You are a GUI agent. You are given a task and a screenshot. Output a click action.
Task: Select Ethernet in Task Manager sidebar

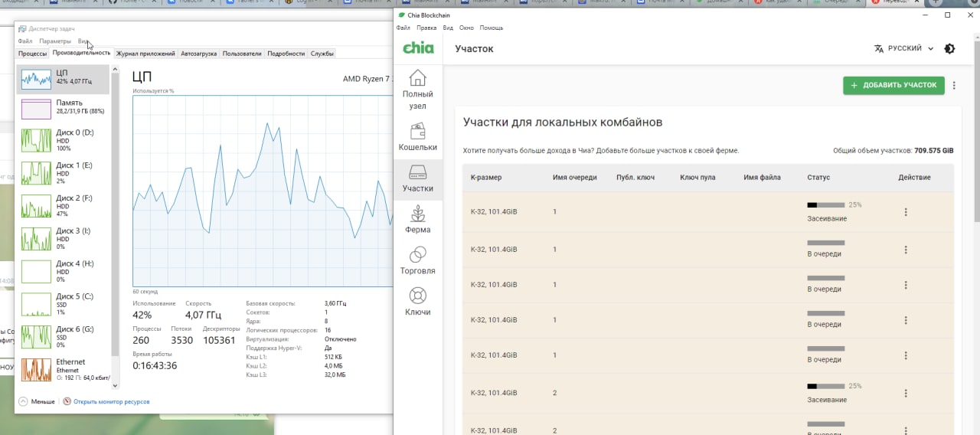(x=63, y=370)
